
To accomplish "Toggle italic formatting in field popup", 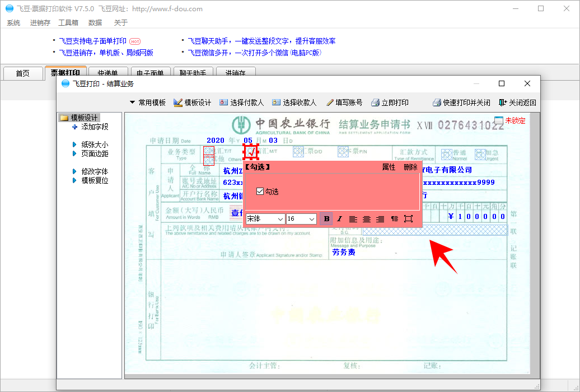I will [340, 219].
